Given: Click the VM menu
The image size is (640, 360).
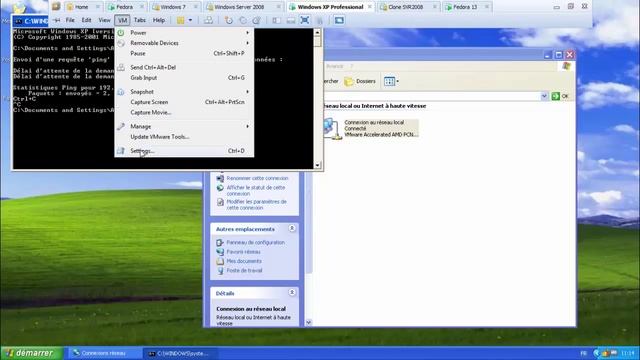Looking at the screenshot, I should 122,20.
